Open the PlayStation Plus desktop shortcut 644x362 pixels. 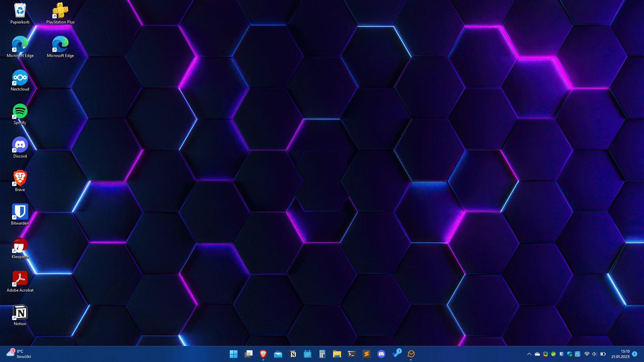point(60,13)
